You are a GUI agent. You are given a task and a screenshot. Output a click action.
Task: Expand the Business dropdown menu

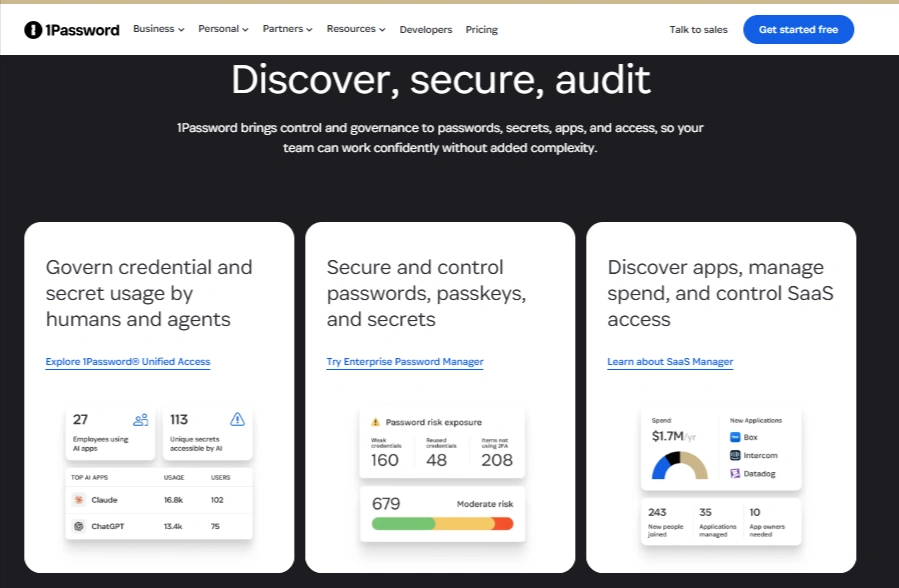tap(159, 29)
